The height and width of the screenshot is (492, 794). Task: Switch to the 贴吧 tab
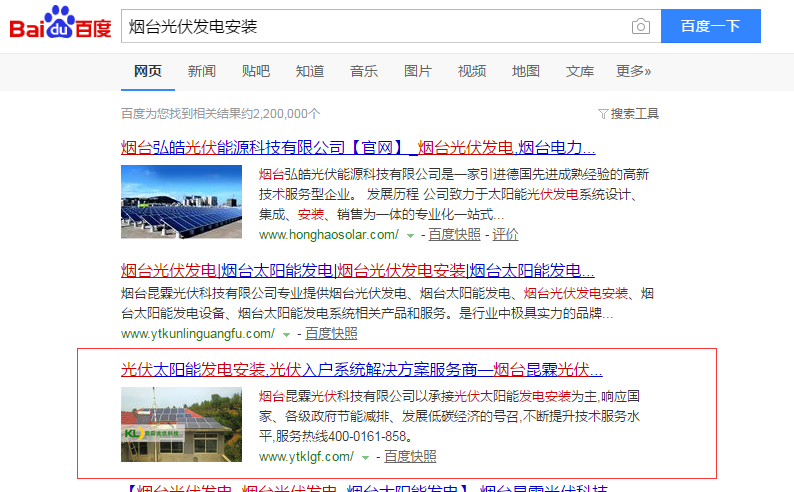255,71
